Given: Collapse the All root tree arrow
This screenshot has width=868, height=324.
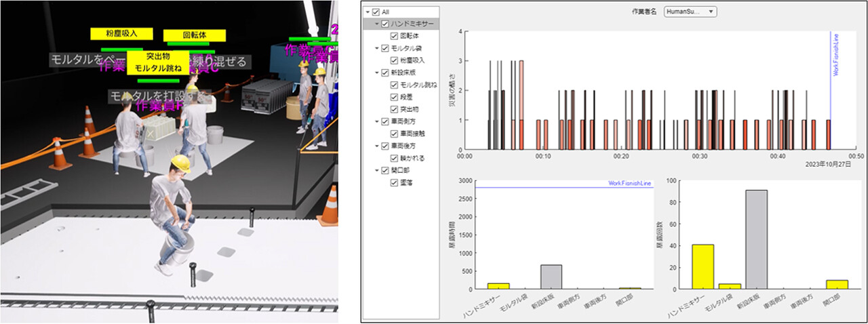Looking at the screenshot, I should tap(368, 12).
